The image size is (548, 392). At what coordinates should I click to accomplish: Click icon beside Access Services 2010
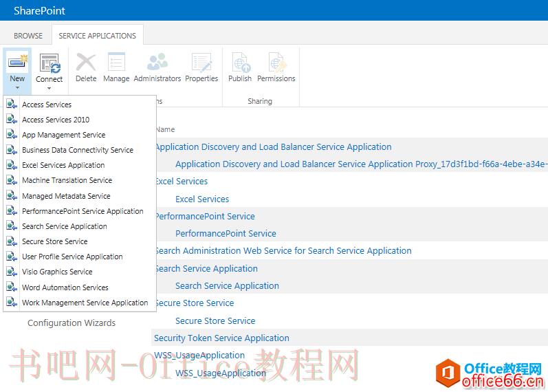[12, 119]
